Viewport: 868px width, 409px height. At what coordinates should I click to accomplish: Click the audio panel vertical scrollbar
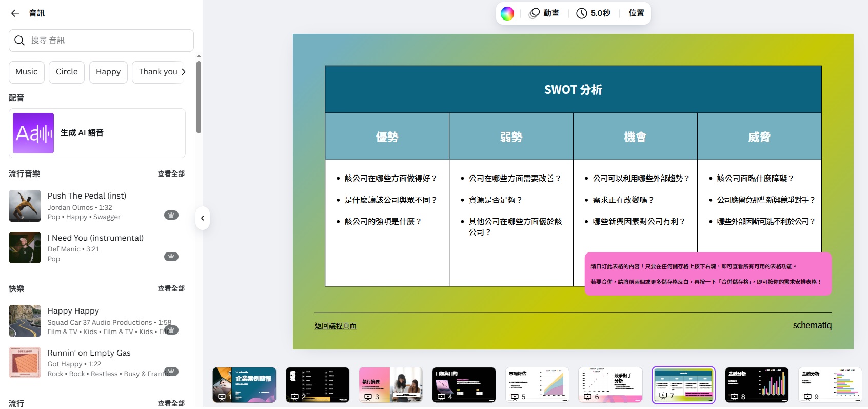pyautogui.click(x=199, y=98)
